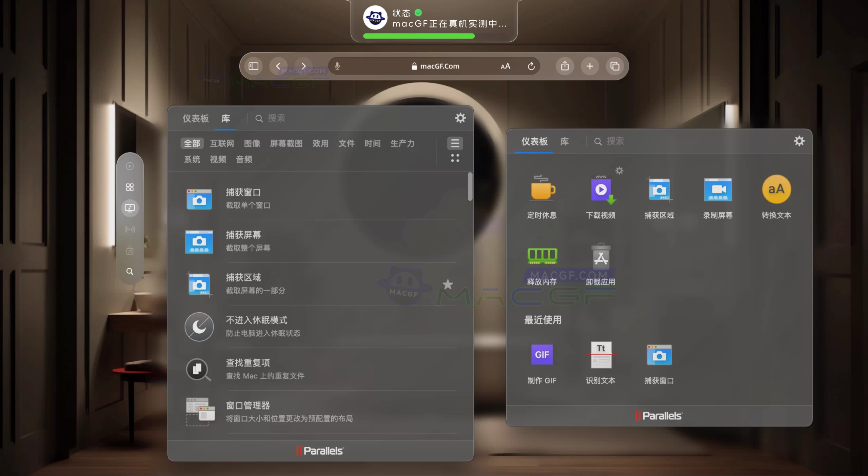Screen dimensions: 868x476
Task: Select the 不进入休眠模式 moon icon
Action: tap(199, 326)
